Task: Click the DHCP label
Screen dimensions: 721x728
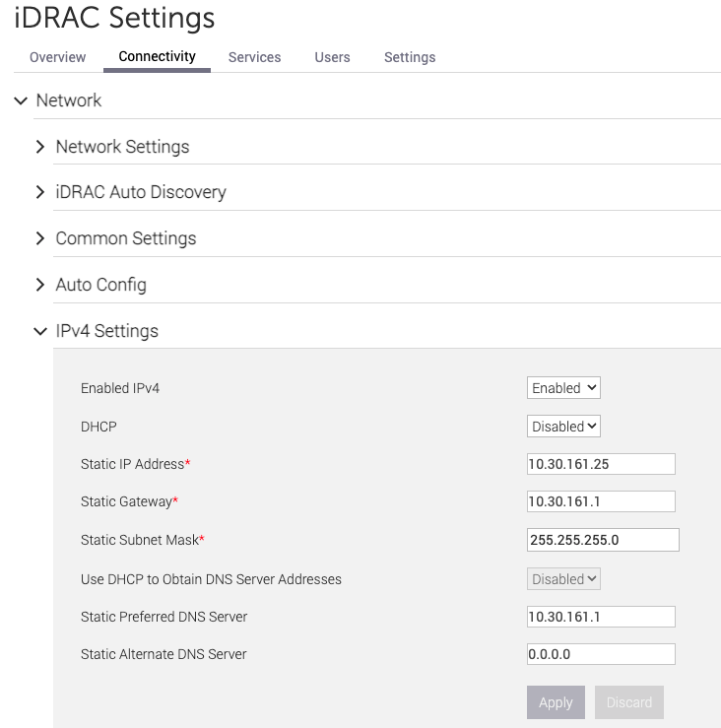Action: click(x=98, y=427)
